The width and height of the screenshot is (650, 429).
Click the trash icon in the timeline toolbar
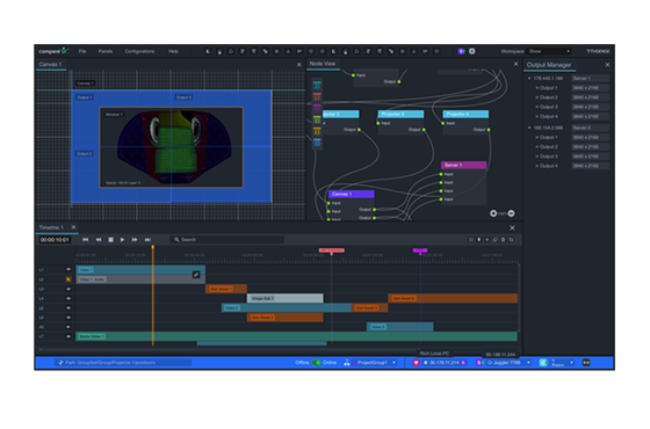pyautogui.click(x=503, y=240)
